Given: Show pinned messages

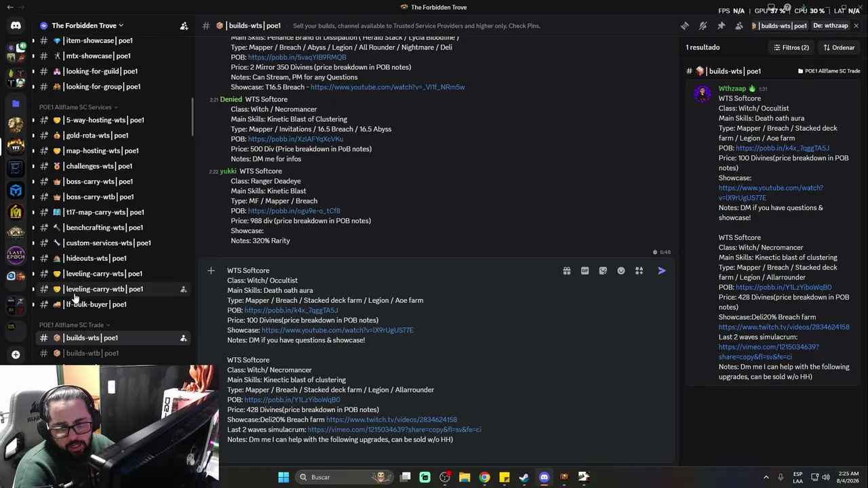Looking at the screenshot, I should tap(721, 26).
